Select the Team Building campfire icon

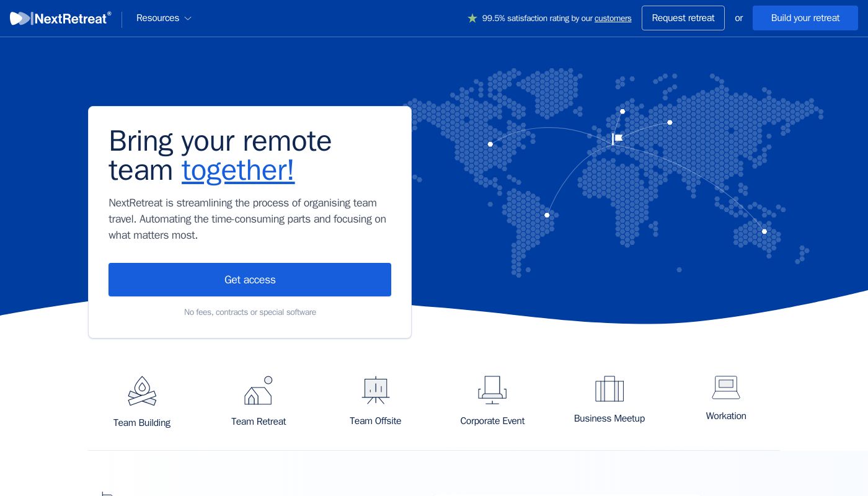[x=142, y=391]
